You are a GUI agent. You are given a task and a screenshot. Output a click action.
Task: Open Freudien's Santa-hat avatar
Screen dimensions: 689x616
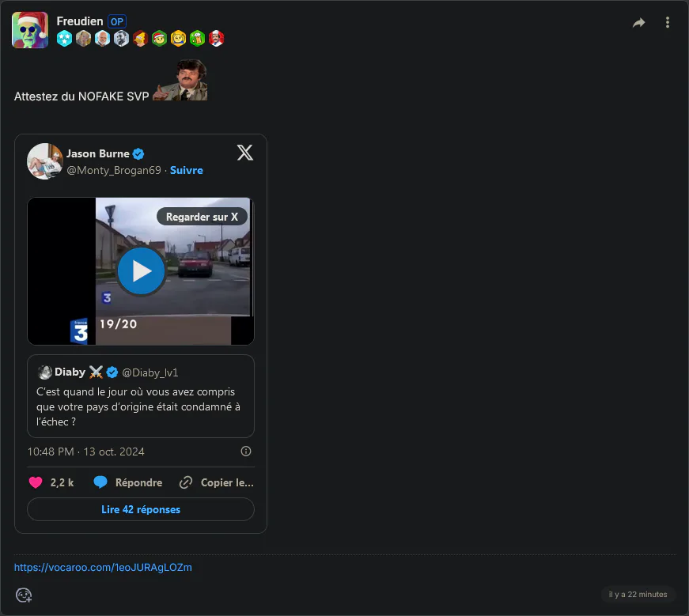point(30,30)
